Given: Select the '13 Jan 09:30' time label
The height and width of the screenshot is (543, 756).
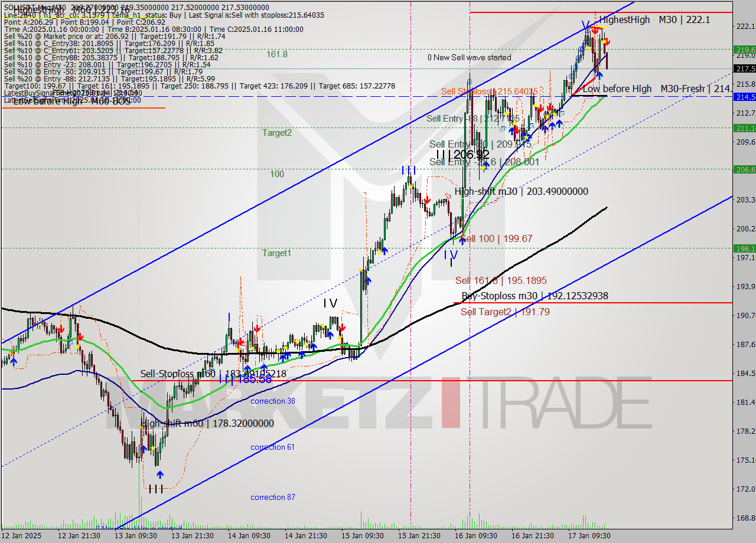Looking at the screenshot, I should (136, 535).
